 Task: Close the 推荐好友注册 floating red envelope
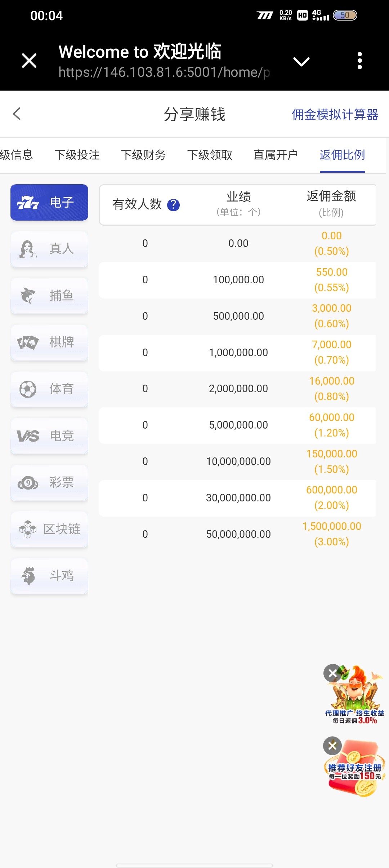(x=332, y=746)
